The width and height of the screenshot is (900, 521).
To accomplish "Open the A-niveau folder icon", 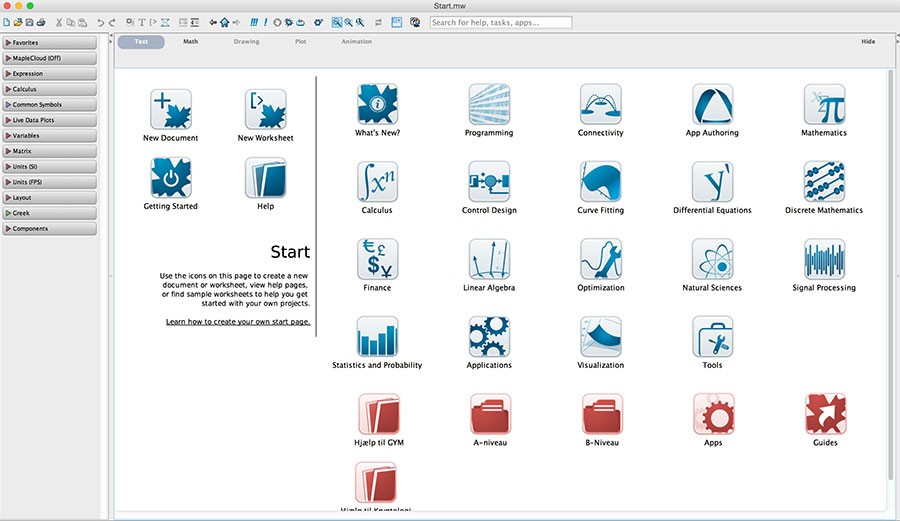I will click(490, 414).
